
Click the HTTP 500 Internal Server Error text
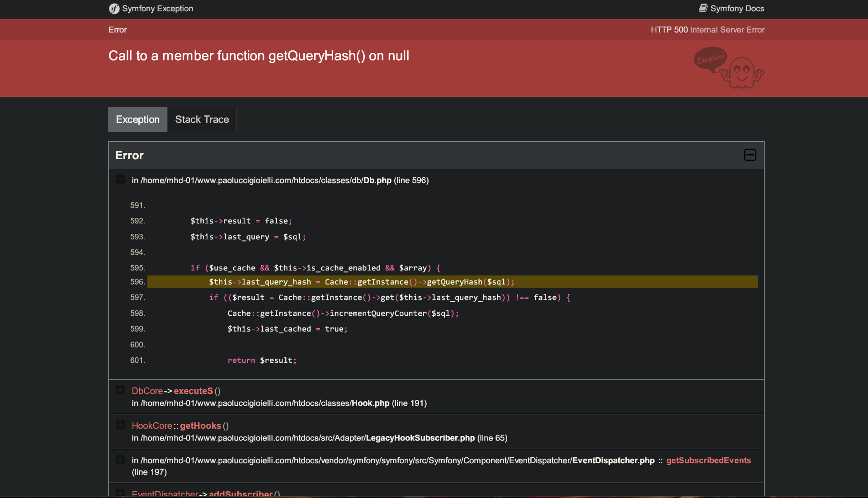click(x=708, y=30)
